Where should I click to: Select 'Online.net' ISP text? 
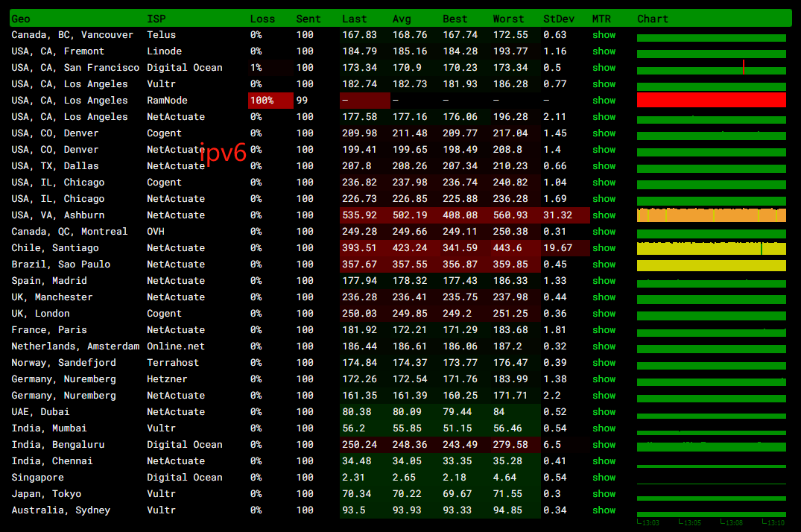click(176, 346)
